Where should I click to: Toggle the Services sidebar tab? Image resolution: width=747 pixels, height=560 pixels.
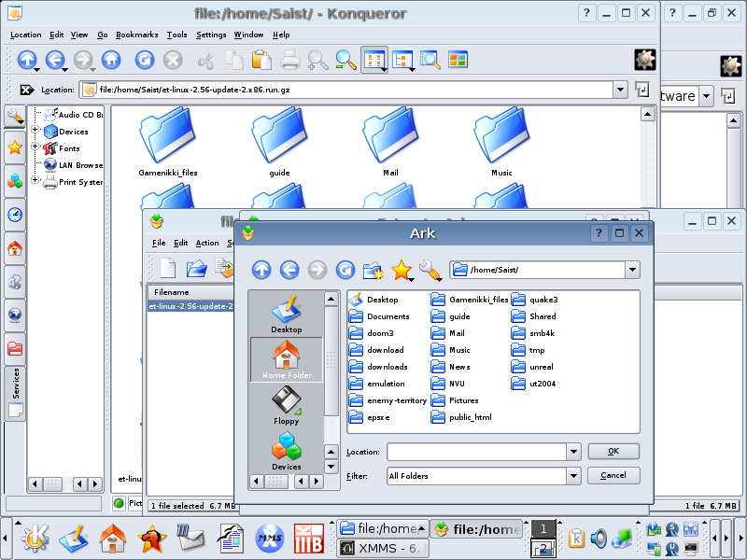pyautogui.click(x=15, y=384)
